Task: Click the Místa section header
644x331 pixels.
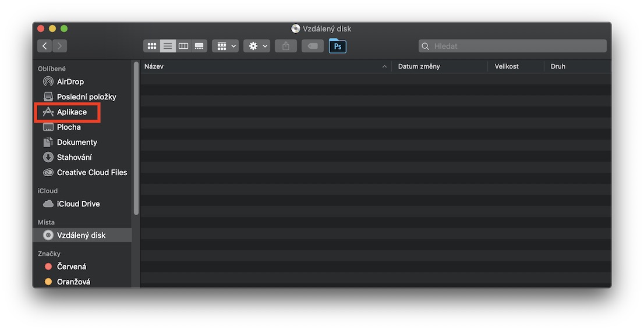Action: (x=46, y=222)
